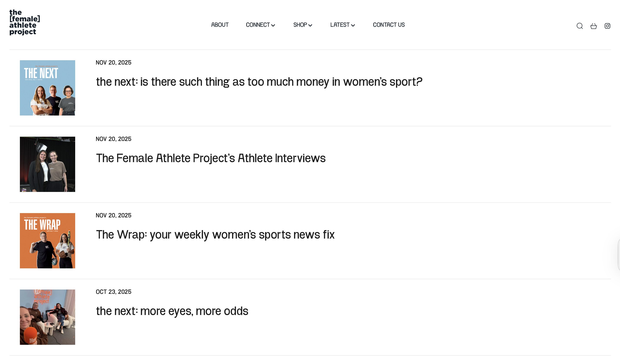Open the Instagram icon link

tap(607, 26)
